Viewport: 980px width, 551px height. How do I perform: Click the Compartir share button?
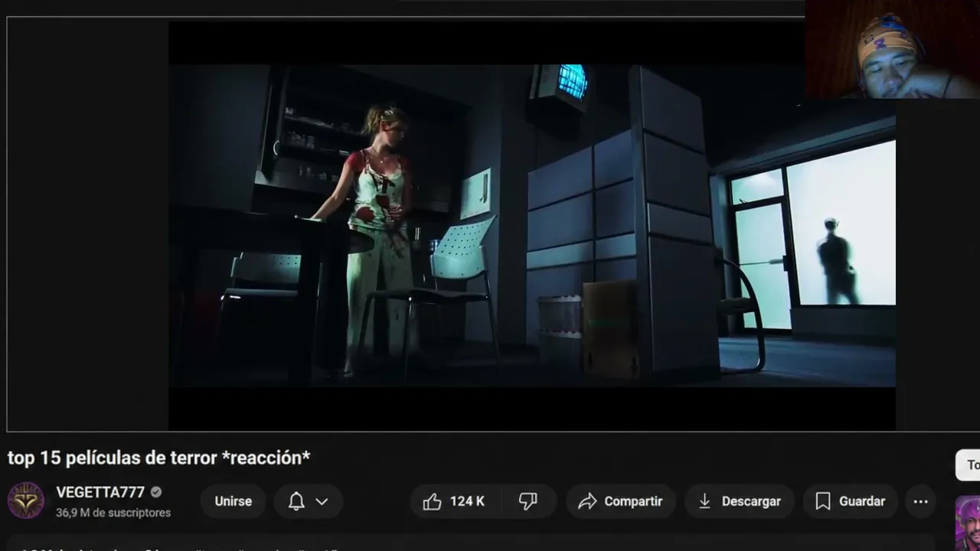pyautogui.click(x=621, y=501)
